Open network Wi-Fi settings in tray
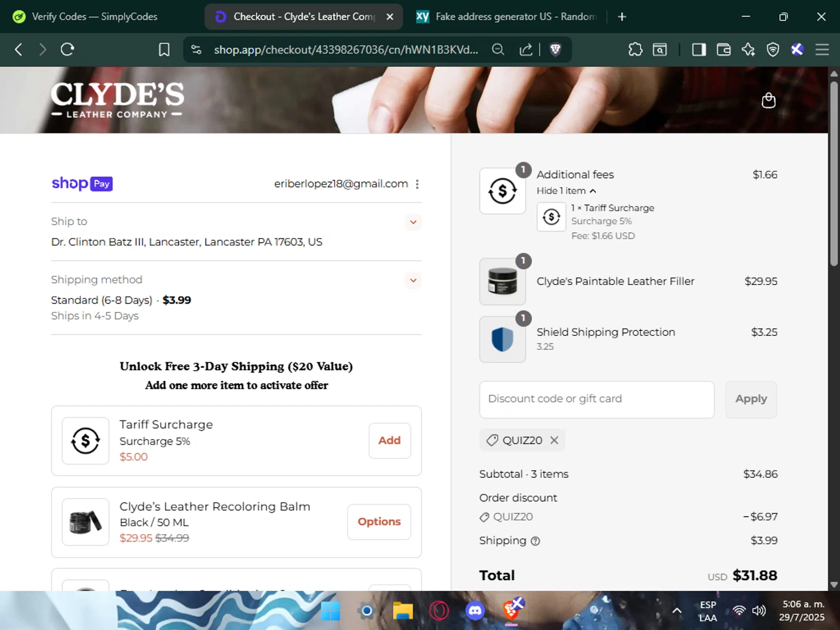This screenshot has width=840, height=630. [739, 610]
